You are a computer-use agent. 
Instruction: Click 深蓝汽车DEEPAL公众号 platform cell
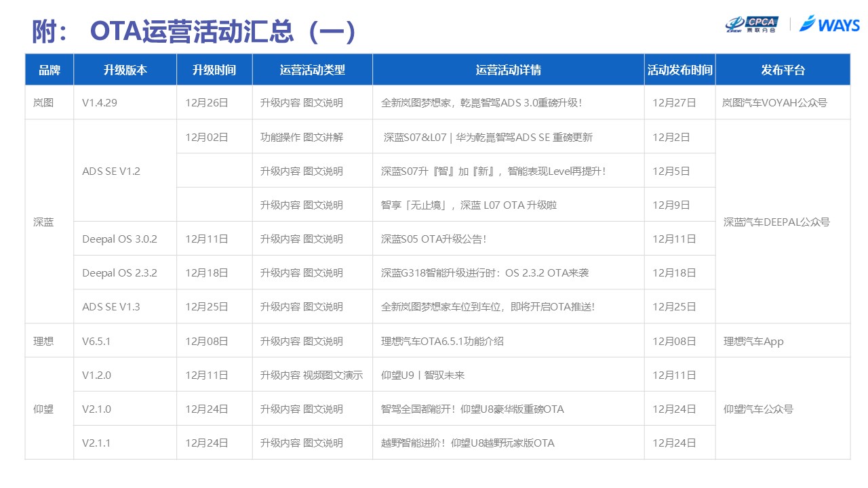click(783, 222)
